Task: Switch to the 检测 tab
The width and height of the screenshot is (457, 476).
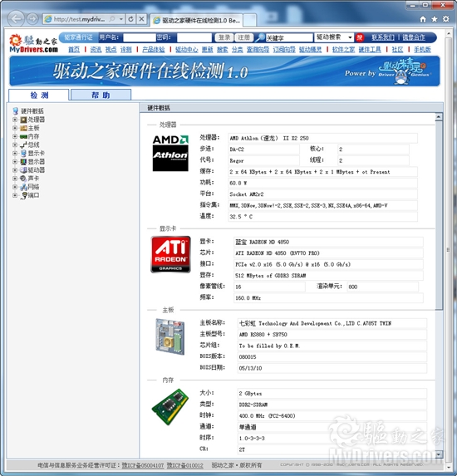Action: click(39, 95)
